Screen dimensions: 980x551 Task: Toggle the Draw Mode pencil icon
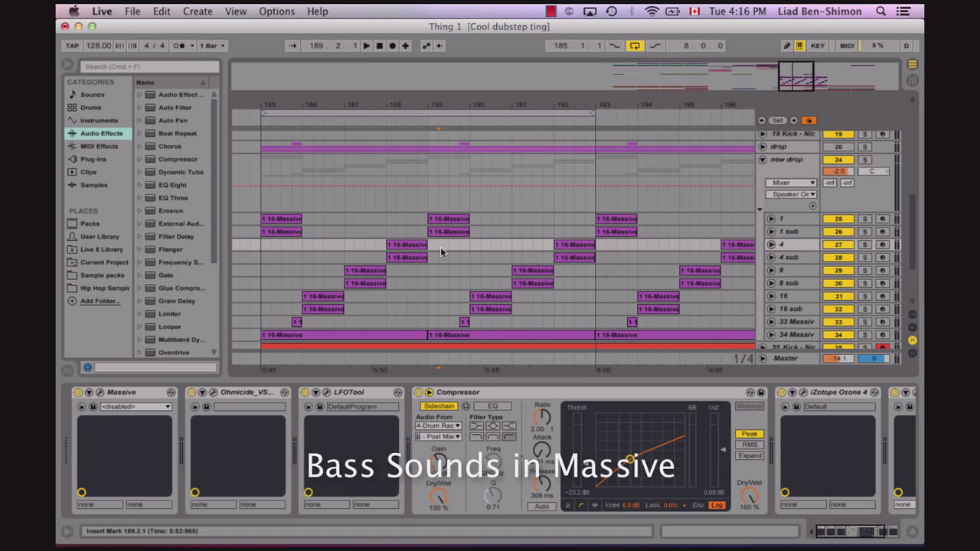787,46
